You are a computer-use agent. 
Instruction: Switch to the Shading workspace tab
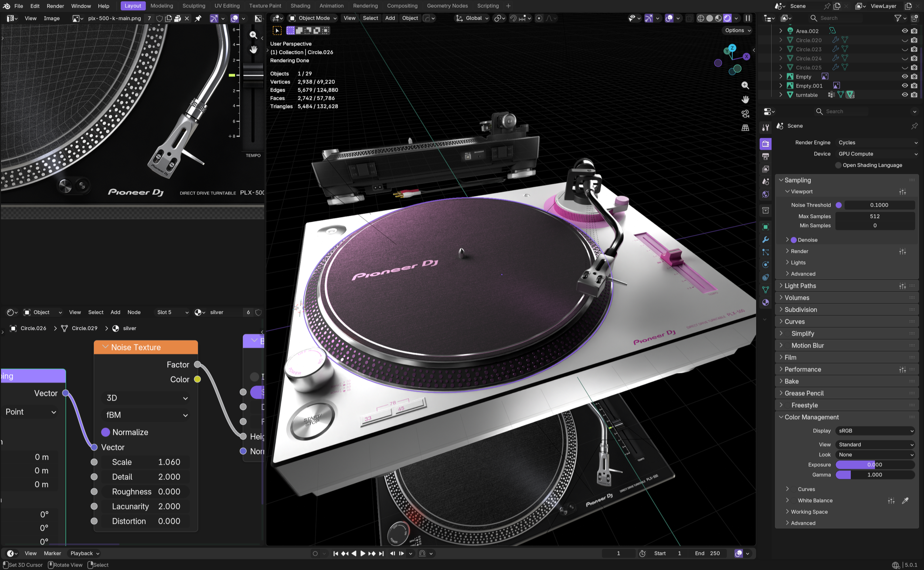[x=300, y=6]
